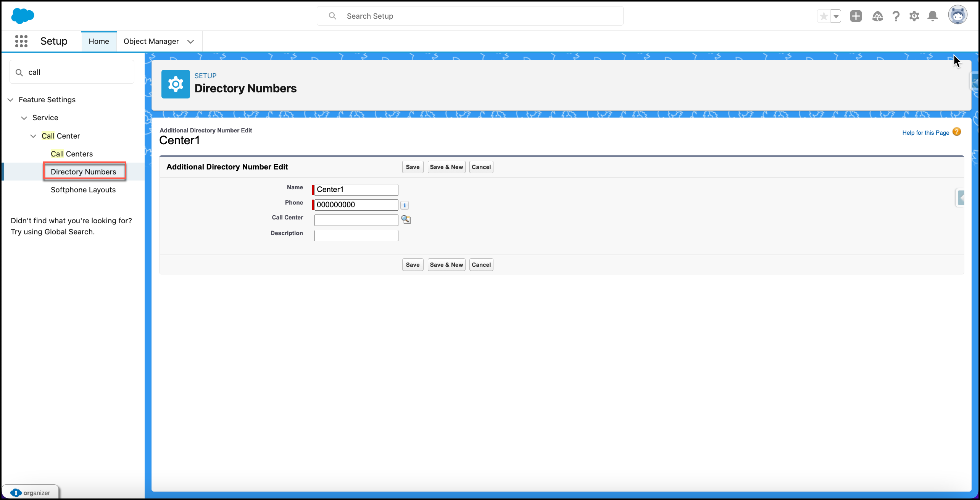Image resolution: width=980 pixels, height=500 pixels.
Task: Click the phone field info icon
Action: 405,205
